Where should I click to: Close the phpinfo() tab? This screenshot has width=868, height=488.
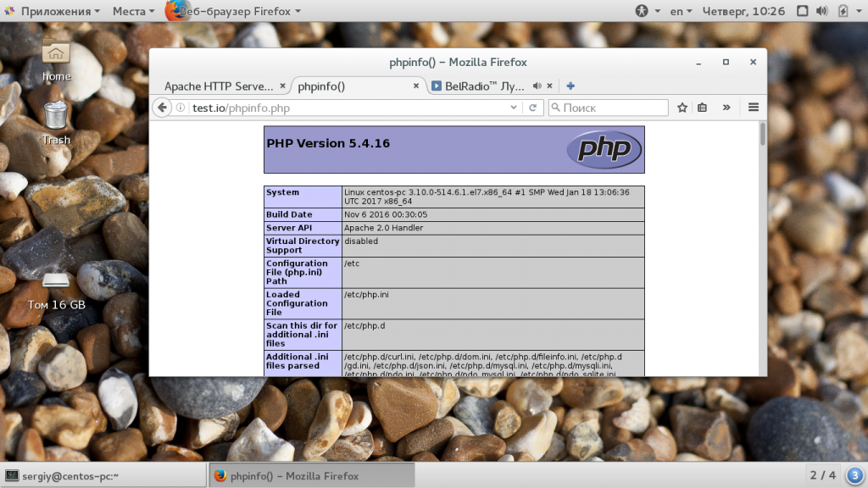[415, 86]
